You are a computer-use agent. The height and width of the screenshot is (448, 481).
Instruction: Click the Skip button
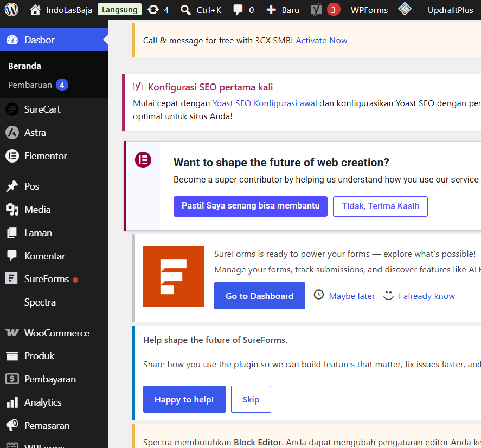point(251,399)
